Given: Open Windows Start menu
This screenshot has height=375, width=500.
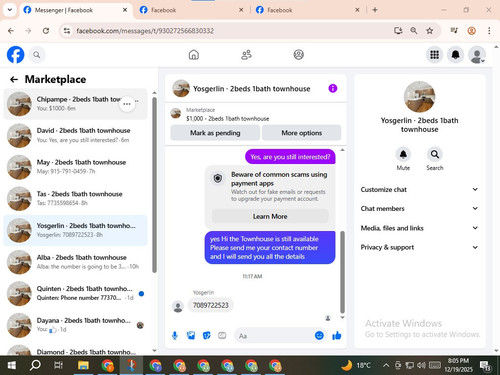Looking at the screenshot, I should point(11,366).
